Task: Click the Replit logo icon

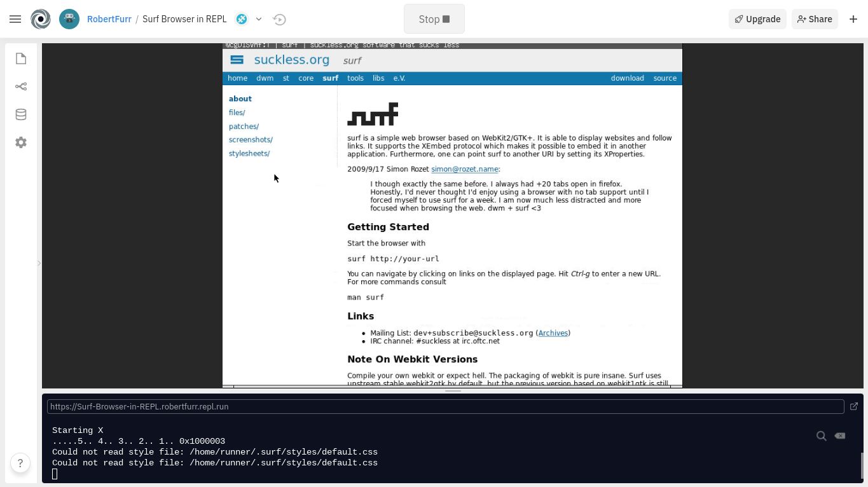Action: pyautogui.click(x=41, y=19)
